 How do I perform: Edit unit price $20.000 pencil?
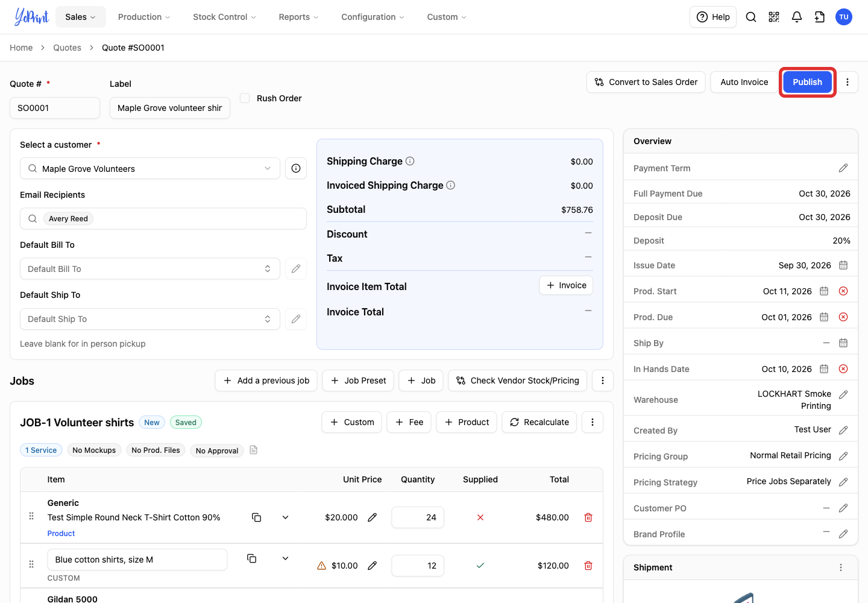pos(373,517)
